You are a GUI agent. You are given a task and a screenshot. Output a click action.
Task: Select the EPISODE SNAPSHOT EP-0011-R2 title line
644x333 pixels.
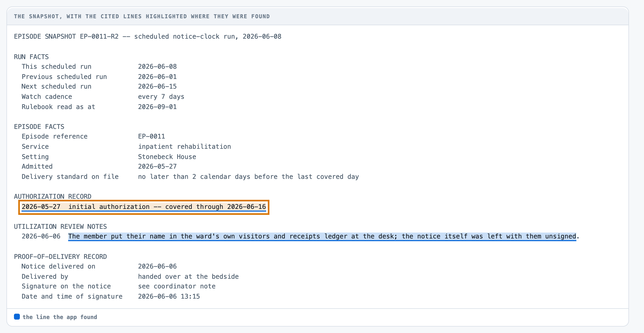(148, 37)
